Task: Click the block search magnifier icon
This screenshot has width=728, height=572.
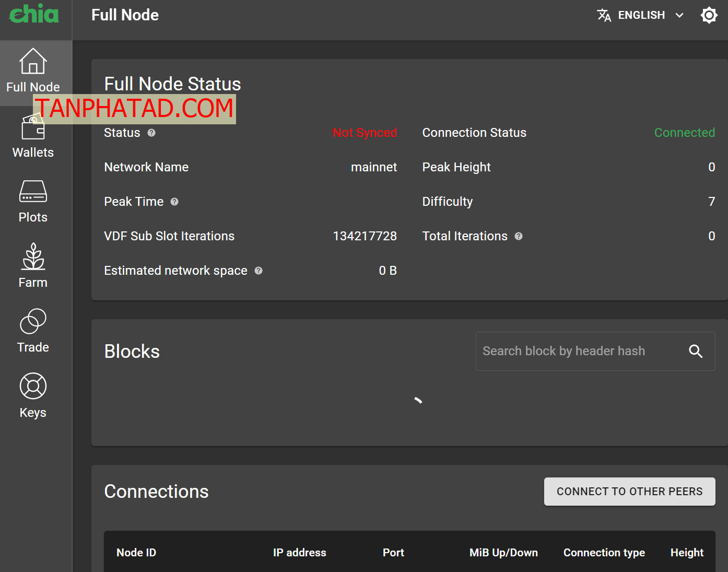Action: [696, 351]
